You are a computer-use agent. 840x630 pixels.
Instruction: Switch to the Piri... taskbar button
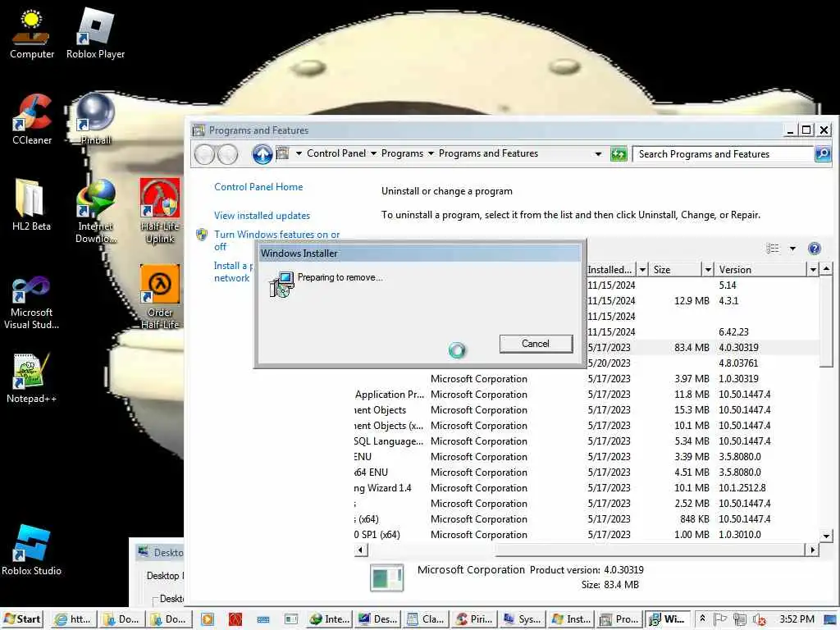click(474, 619)
